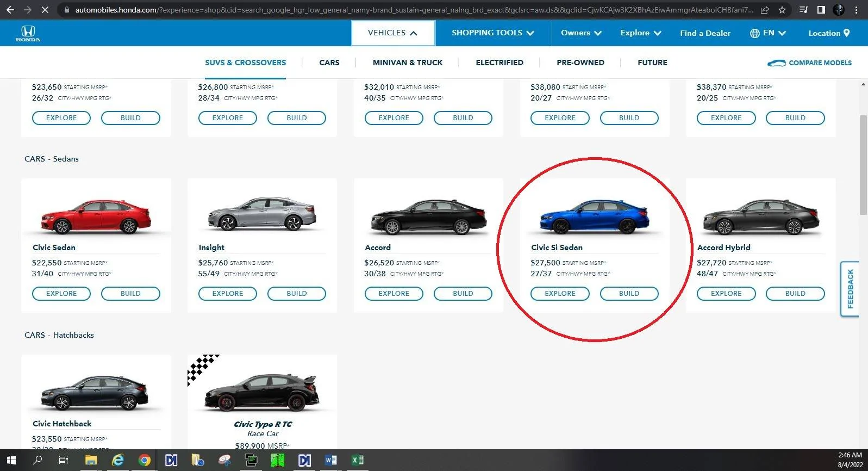The image size is (868, 471).
Task: Go back with the browser back arrow
Action: tap(10, 10)
